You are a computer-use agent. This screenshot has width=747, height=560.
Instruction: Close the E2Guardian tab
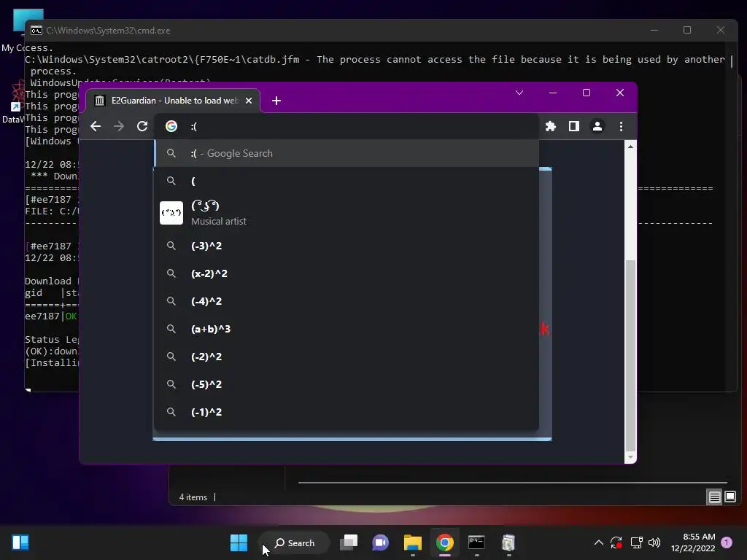[x=249, y=101]
